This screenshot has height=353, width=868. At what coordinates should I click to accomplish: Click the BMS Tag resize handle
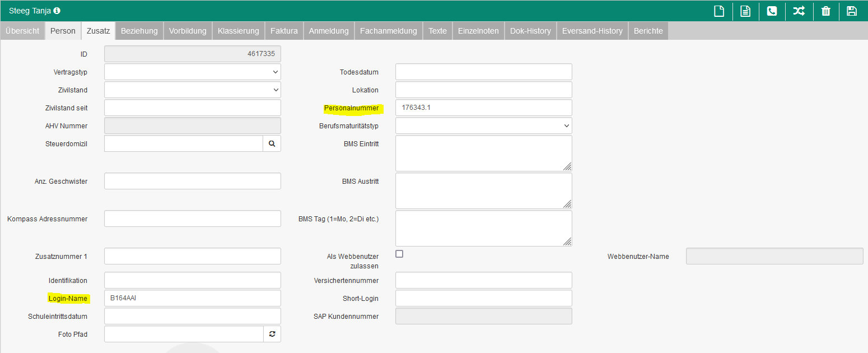pyautogui.click(x=567, y=241)
